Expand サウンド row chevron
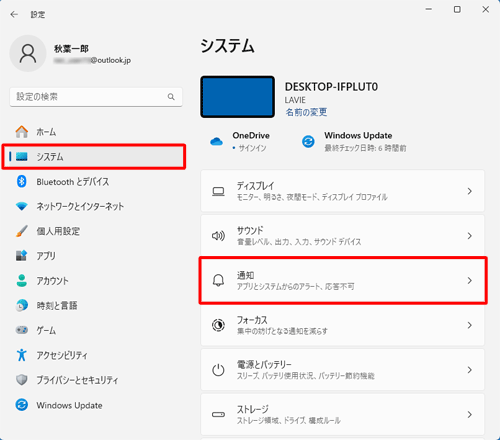The image size is (500, 440). 470,236
